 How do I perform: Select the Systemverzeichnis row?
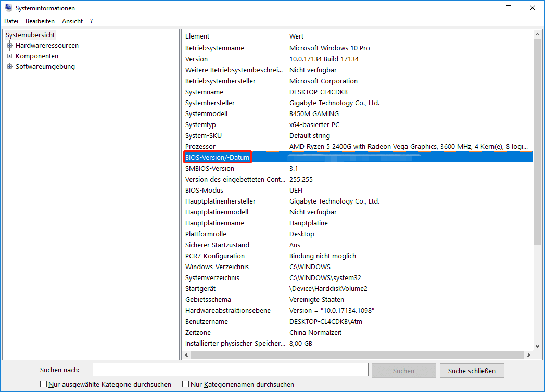point(358,278)
